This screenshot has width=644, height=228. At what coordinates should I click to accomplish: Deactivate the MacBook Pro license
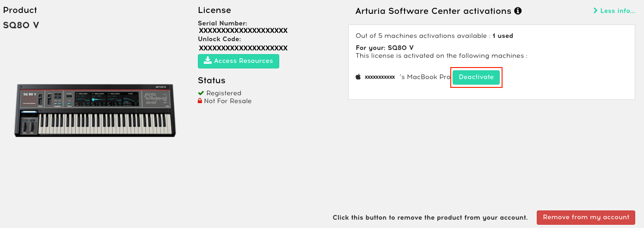pyautogui.click(x=476, y=77)
